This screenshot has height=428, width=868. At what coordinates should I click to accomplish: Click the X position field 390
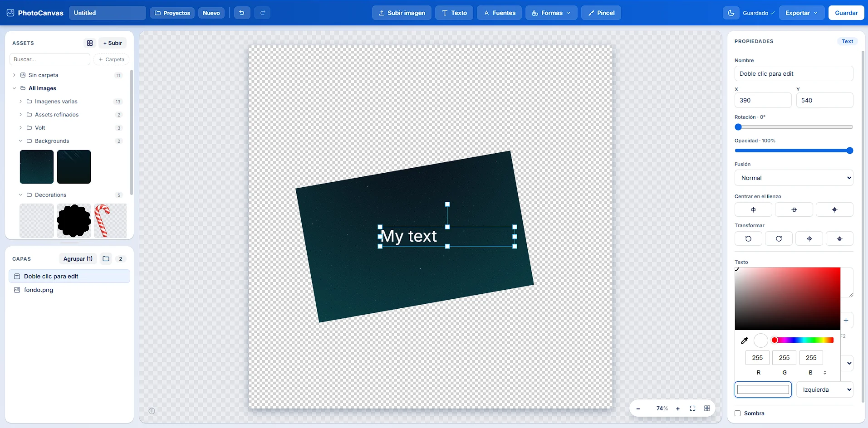click(x=763, y=100)
